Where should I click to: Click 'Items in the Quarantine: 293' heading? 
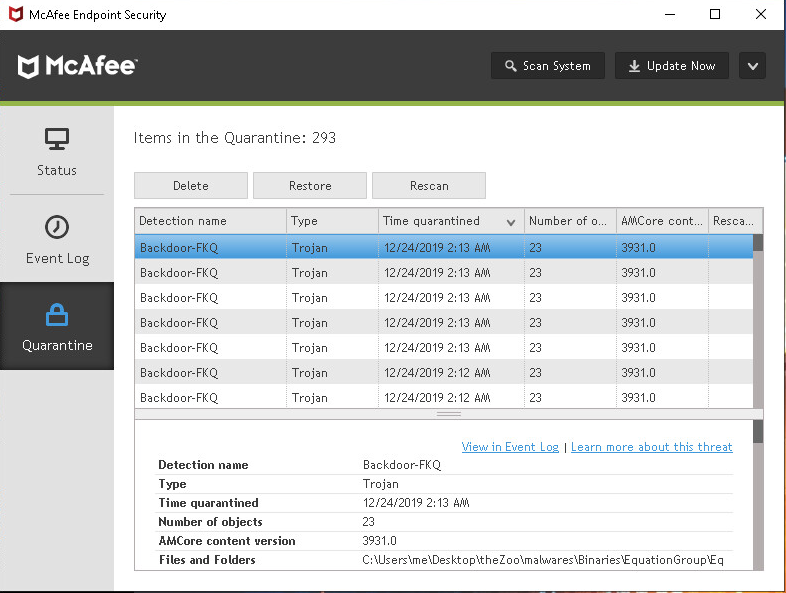[235, 138]
